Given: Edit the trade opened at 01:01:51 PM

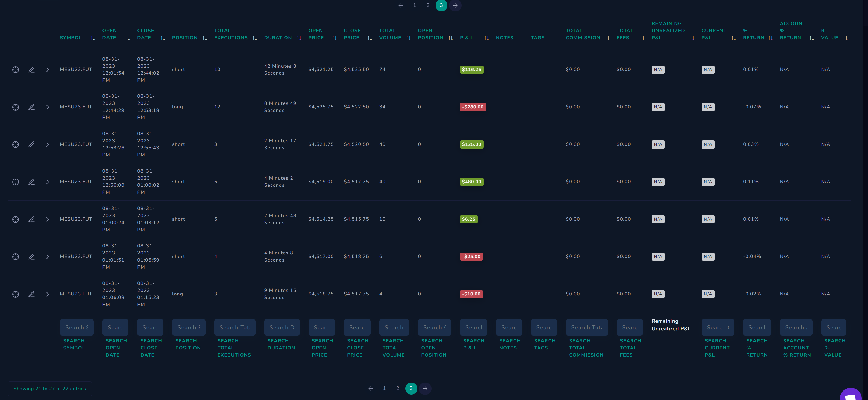Looking at the screenshot, I should point(31,257).
